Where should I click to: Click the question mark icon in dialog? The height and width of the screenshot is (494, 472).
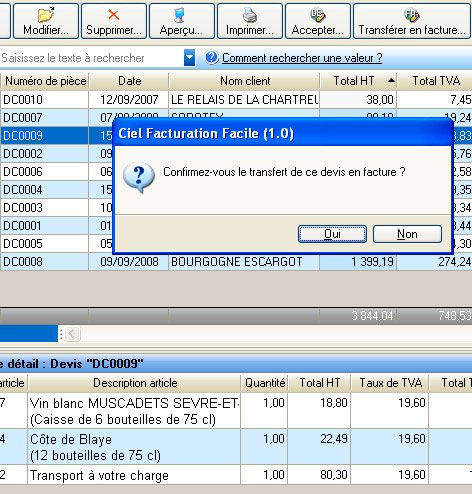139,177
